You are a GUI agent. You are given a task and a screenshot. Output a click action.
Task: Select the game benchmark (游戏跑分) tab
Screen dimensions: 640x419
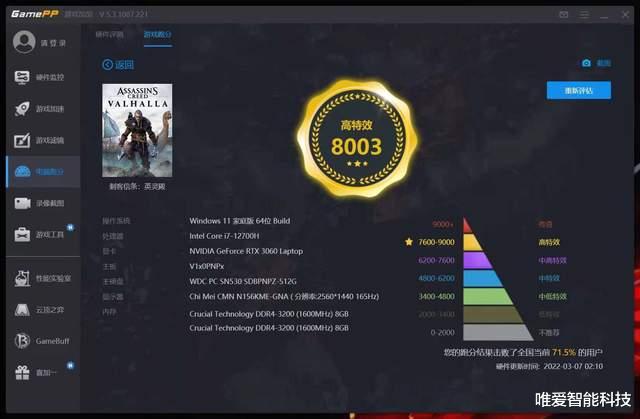(158, 34)
